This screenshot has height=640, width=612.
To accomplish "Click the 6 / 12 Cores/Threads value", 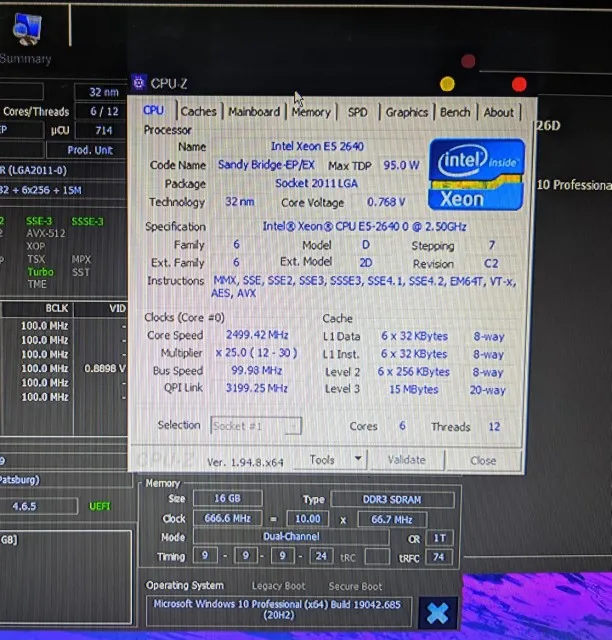I will [104, 111].
